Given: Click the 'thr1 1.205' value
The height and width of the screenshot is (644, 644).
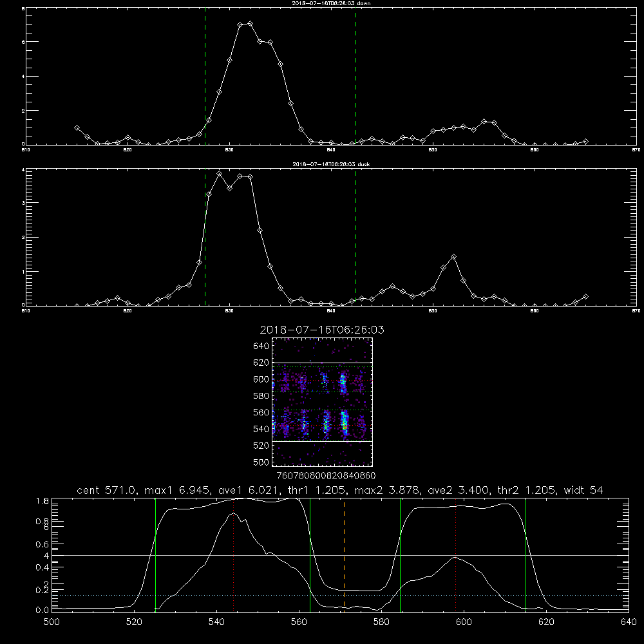Looking at the screenshot, I should point(317,490).
